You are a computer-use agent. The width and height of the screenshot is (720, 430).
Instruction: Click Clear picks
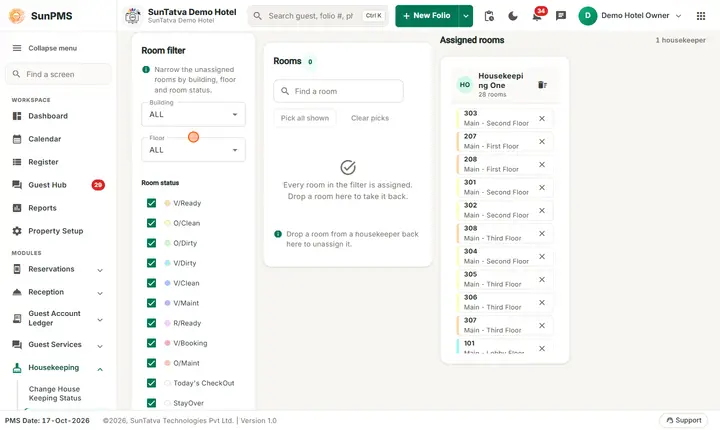pyautogui.click(x=370, y=118)
